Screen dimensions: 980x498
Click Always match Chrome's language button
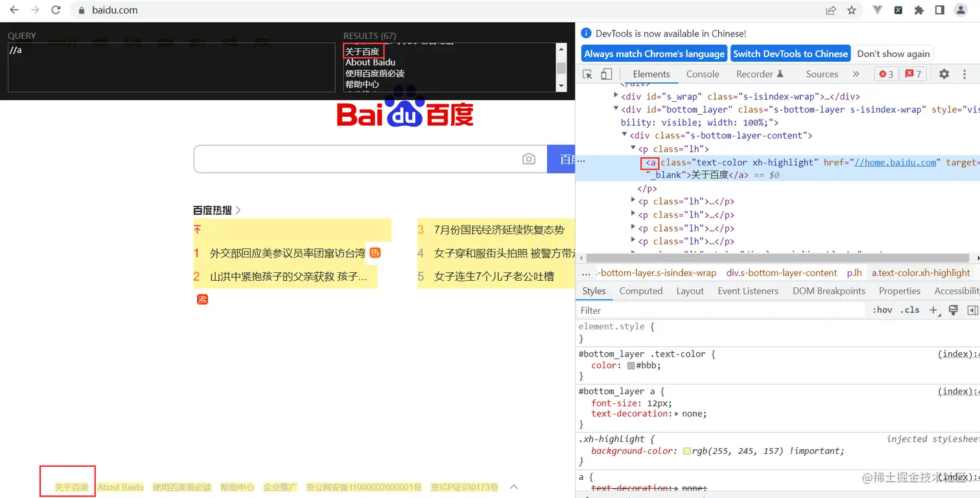click(x=655, y=54)
